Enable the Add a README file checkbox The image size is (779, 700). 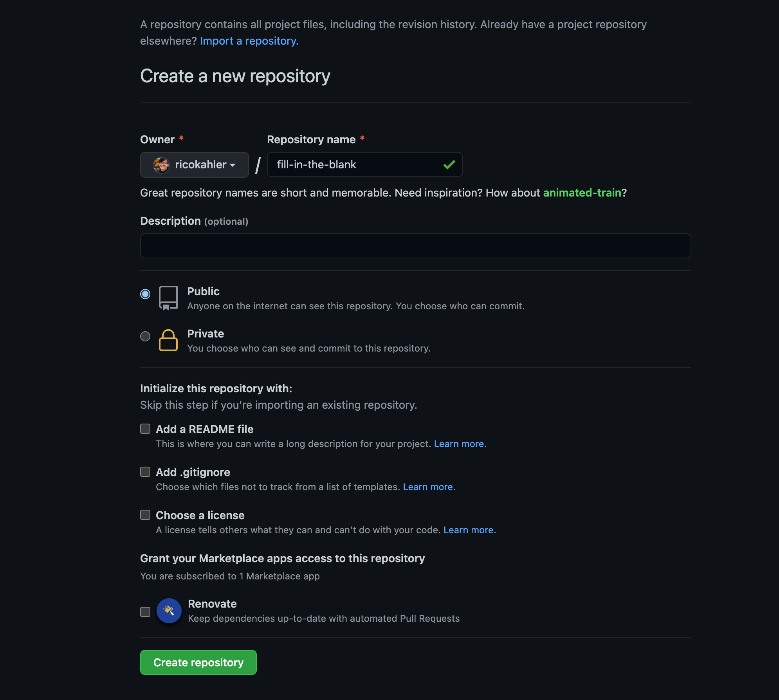coord(145,429)
